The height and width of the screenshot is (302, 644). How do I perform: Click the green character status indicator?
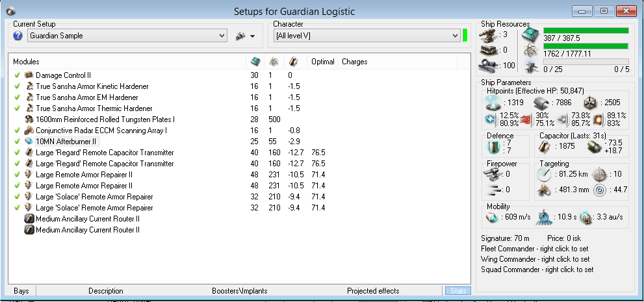pos(465,35)
